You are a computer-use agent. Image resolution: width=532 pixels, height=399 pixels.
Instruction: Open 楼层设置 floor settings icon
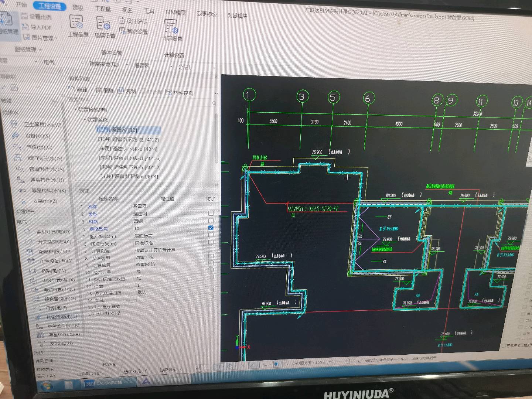[103, 24]
